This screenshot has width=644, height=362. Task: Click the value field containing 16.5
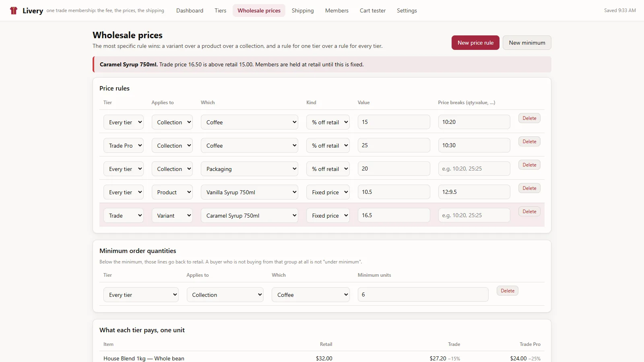[394, 215]
